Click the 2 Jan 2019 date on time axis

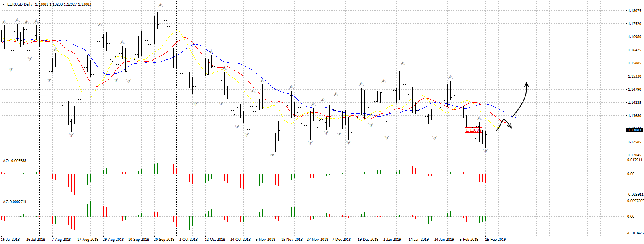pos(392,240)
